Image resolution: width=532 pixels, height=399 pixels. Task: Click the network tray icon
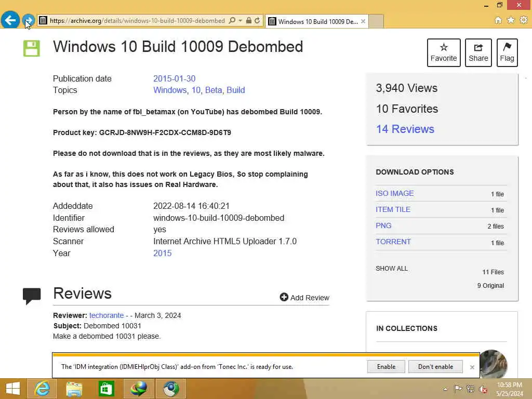[x=470, y=389]
